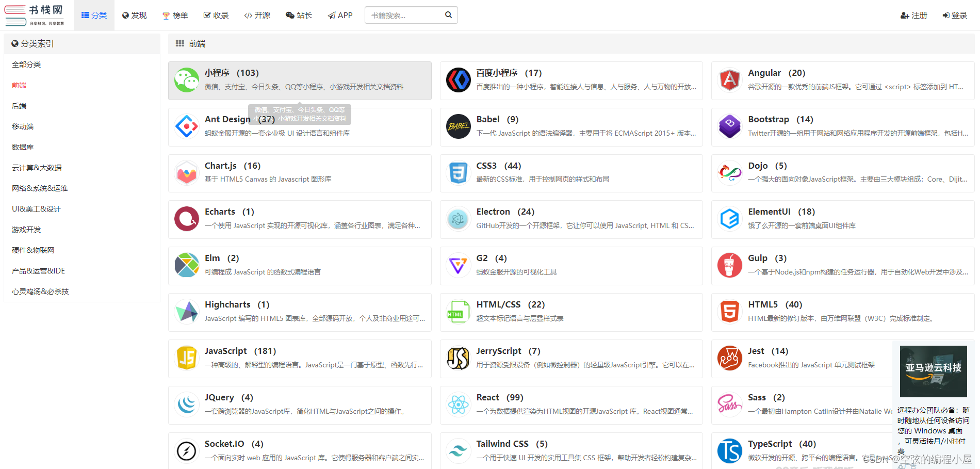
Task: Open the 小程序 (103) title link
Action: pyautogui.click(x=232, y=73)
